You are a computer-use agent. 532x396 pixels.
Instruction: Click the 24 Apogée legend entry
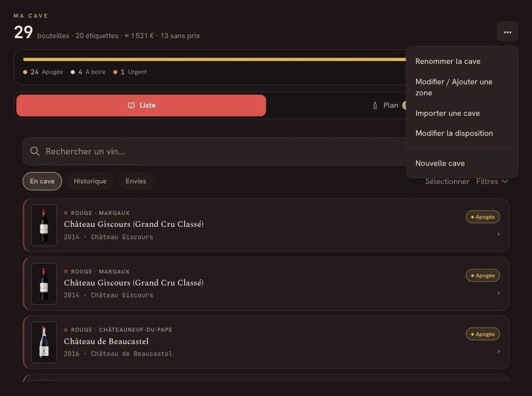click(43, 72)
